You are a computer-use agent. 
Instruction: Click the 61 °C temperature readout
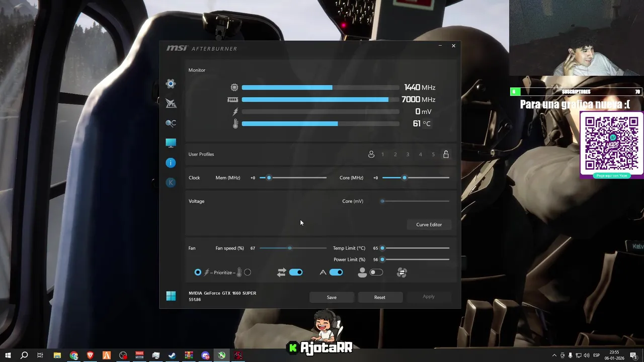pyautogui.click(x=422, y=124)
